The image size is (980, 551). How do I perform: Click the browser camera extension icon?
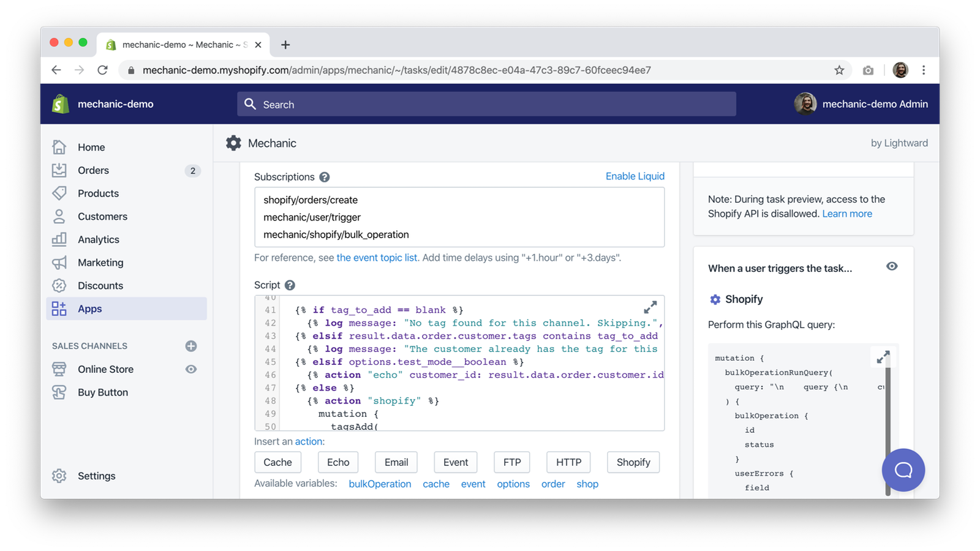[868, 70]
